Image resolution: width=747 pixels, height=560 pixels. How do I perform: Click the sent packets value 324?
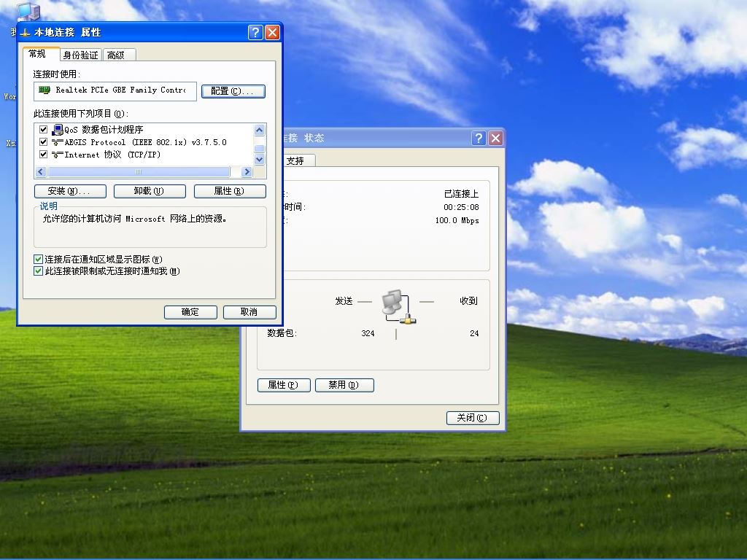tap(368, 333)
